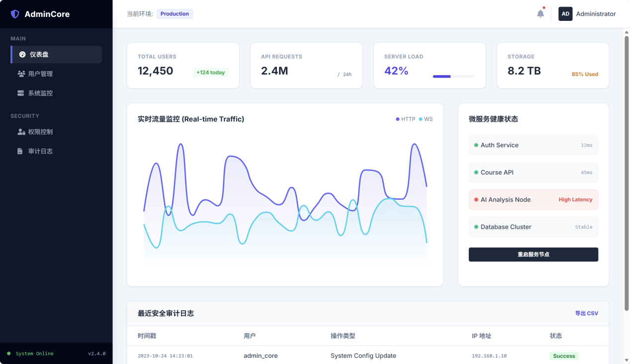Click the AdminCore shield logo icon
The image size is (630, 364).
(x=15, y=14)
